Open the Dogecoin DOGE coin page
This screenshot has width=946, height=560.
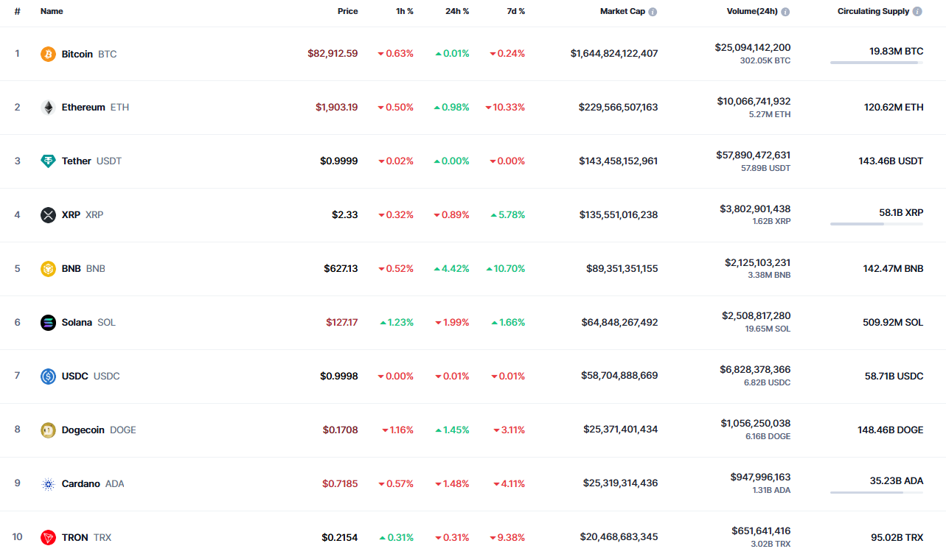[x=88, y=430]
